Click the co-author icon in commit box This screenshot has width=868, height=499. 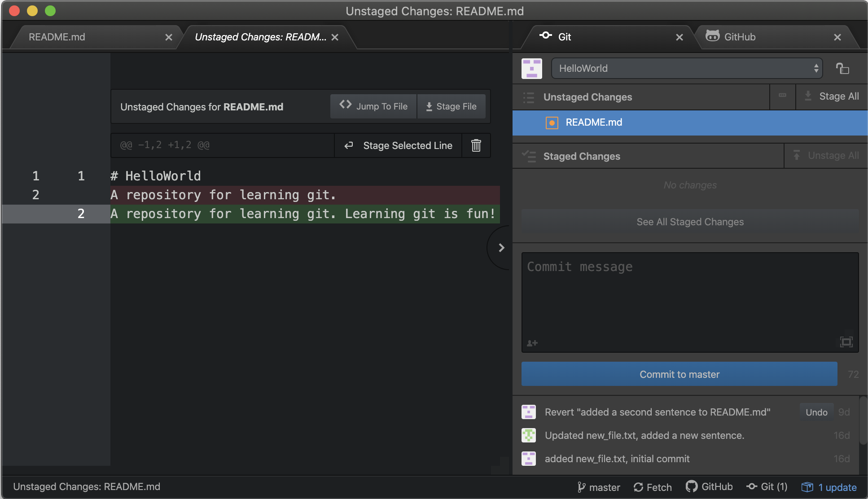(532, 343)
